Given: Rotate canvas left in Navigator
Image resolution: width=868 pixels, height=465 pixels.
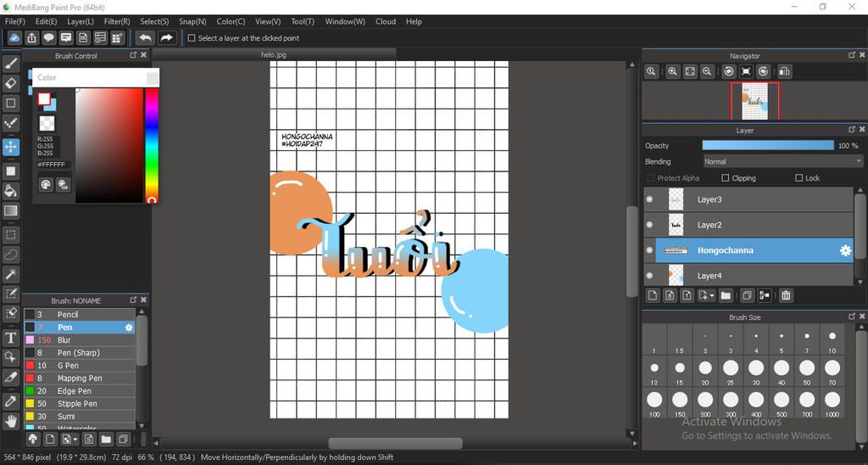Looking at the screenshot, I should pyautogui.click(x=729, y=71).
